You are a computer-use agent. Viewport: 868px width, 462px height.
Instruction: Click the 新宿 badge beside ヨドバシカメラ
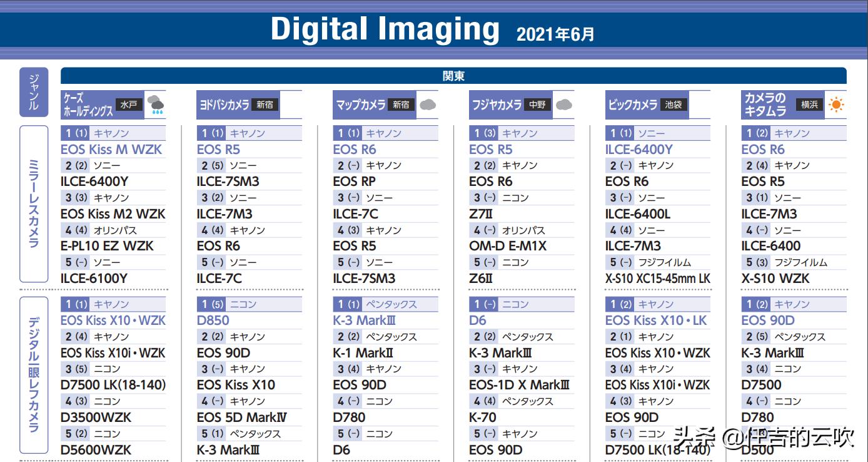click(265, 105)
